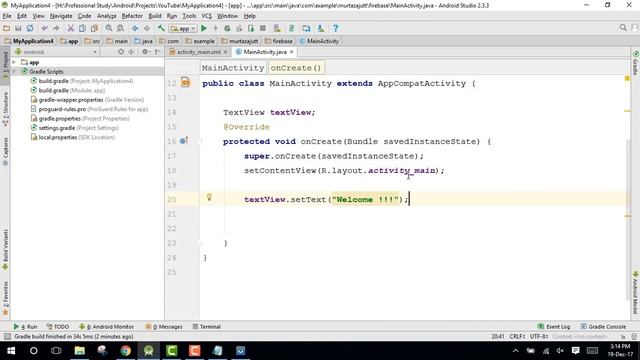Click the lightbulb intention icon on line 20
The height and width of the screenshot is (360, 640).
(x=209, y=198)
